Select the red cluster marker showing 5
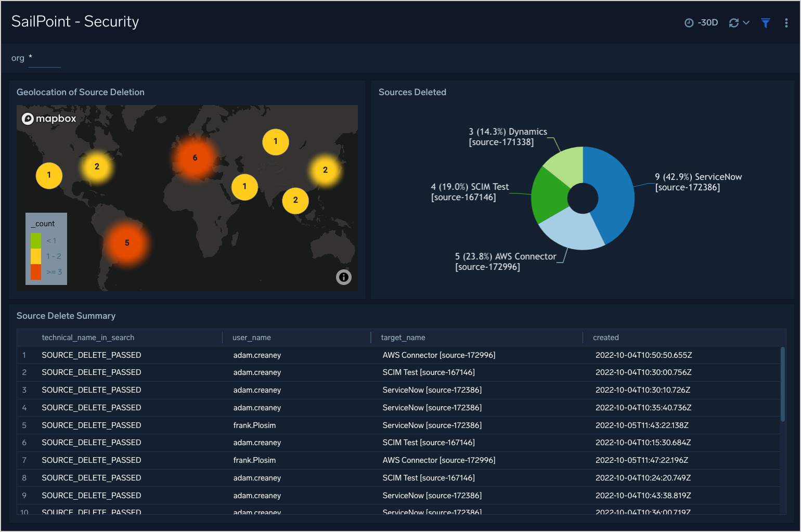 click(127, 243)
